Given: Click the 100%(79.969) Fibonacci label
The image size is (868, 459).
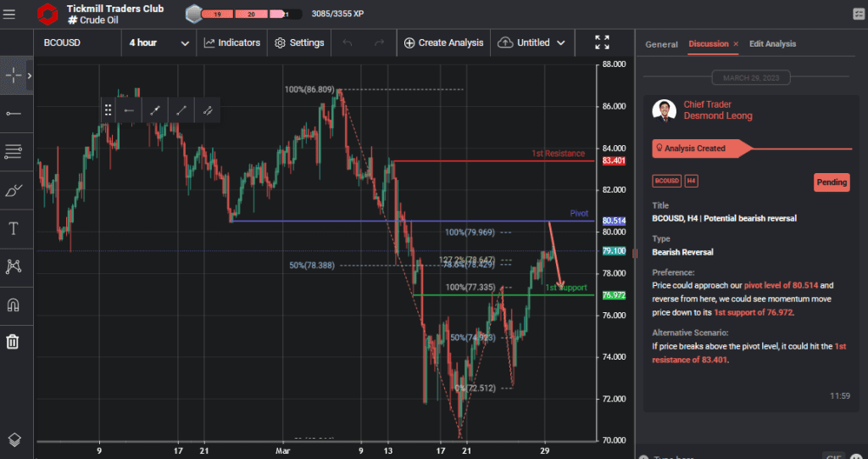Looking at the screenshot, I should 470,232.
